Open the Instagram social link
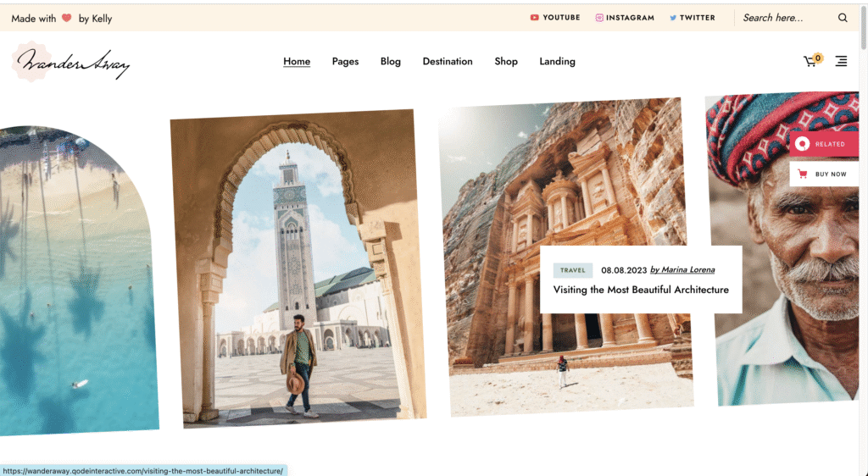Image resolution: width=868 pixels, height=476 pixels. coord(625,18)
